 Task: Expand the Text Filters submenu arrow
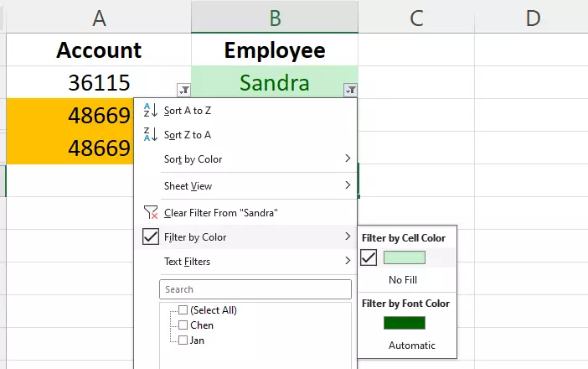(x=348, y=261)
